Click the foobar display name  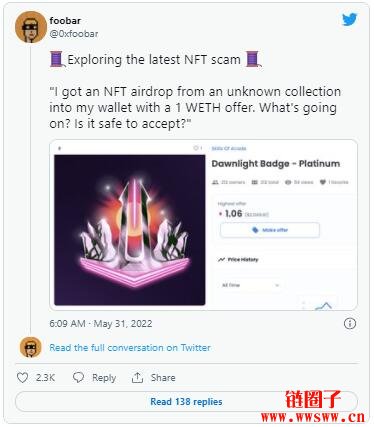(x=65, y=21)
